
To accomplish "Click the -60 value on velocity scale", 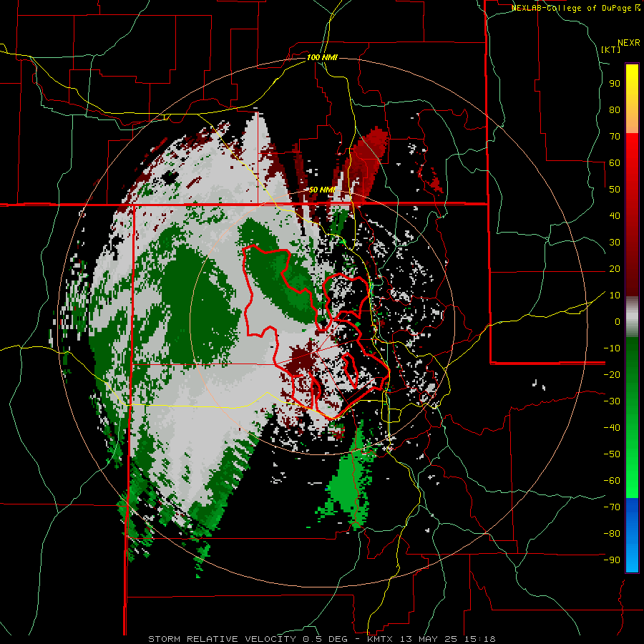I will pos(612,481).
